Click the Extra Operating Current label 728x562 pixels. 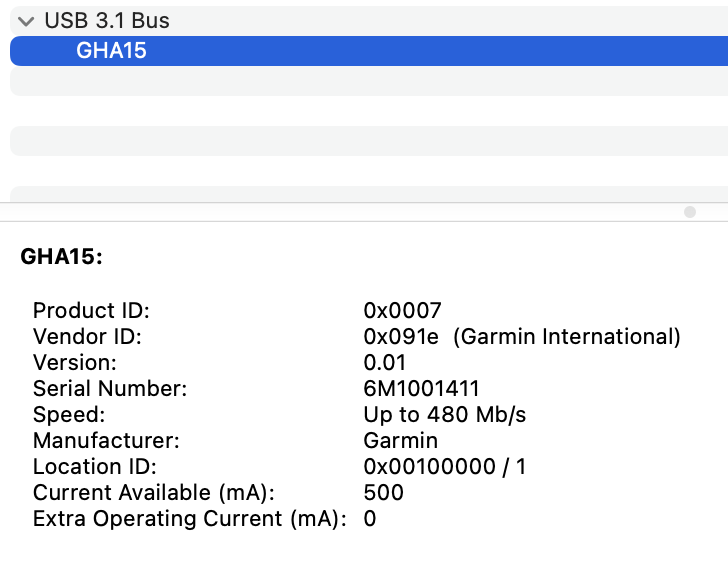(x=189, y=518)
